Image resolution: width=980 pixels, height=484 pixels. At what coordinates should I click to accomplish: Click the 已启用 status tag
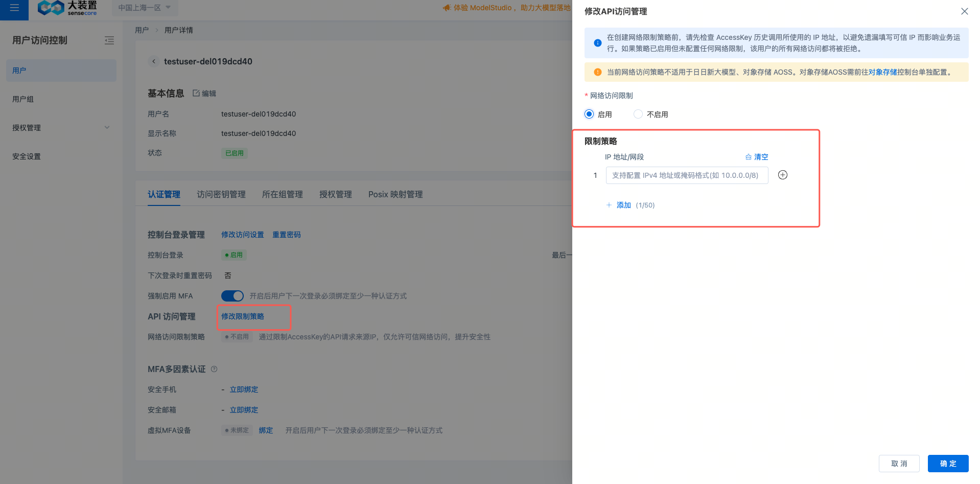[235, 153]
